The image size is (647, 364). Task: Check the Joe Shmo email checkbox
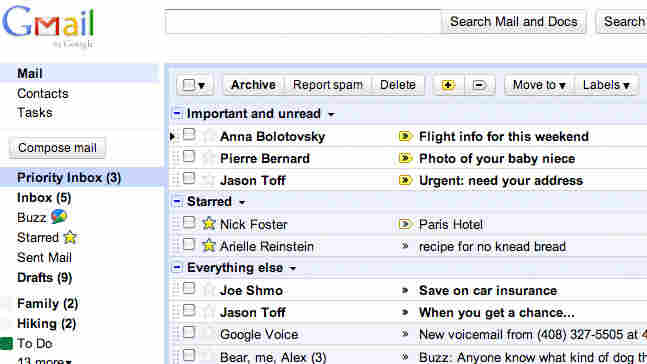189,288
